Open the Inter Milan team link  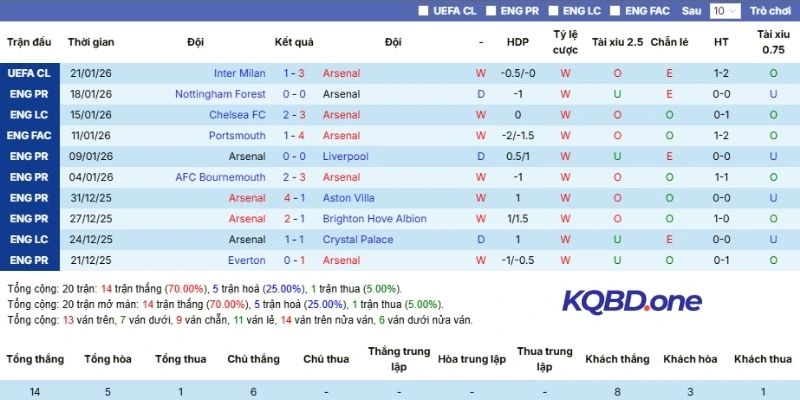pos(239,74)
